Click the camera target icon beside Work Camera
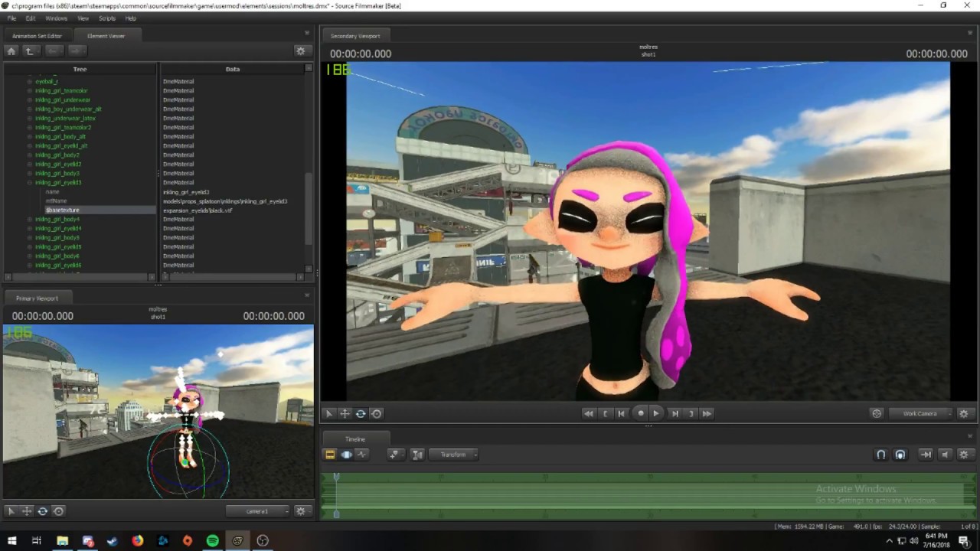This screenshot has width=980, height=551. click(x=877, y=413)
